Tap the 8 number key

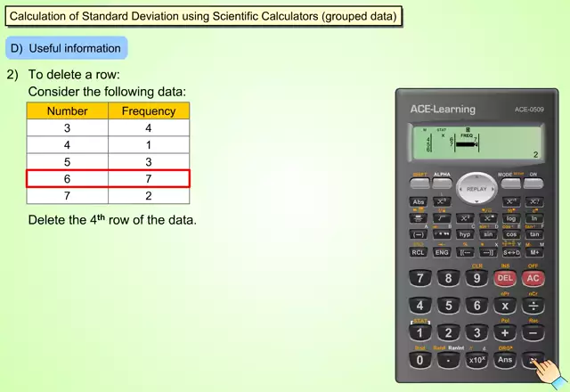tap(448, 279)
